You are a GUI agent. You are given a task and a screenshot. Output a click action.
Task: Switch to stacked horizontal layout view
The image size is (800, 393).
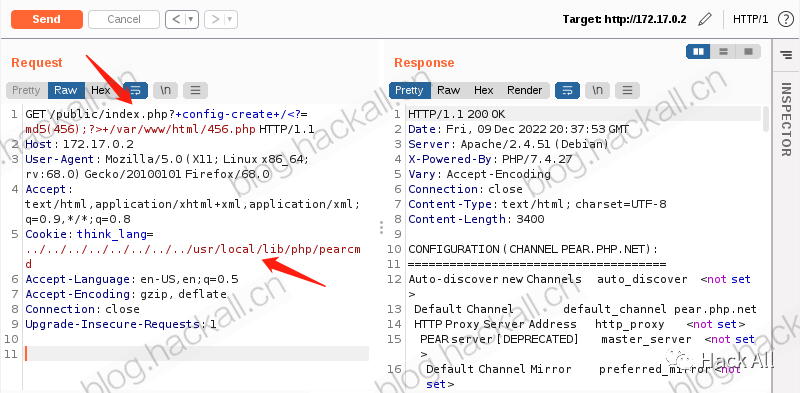click(723, 52)
